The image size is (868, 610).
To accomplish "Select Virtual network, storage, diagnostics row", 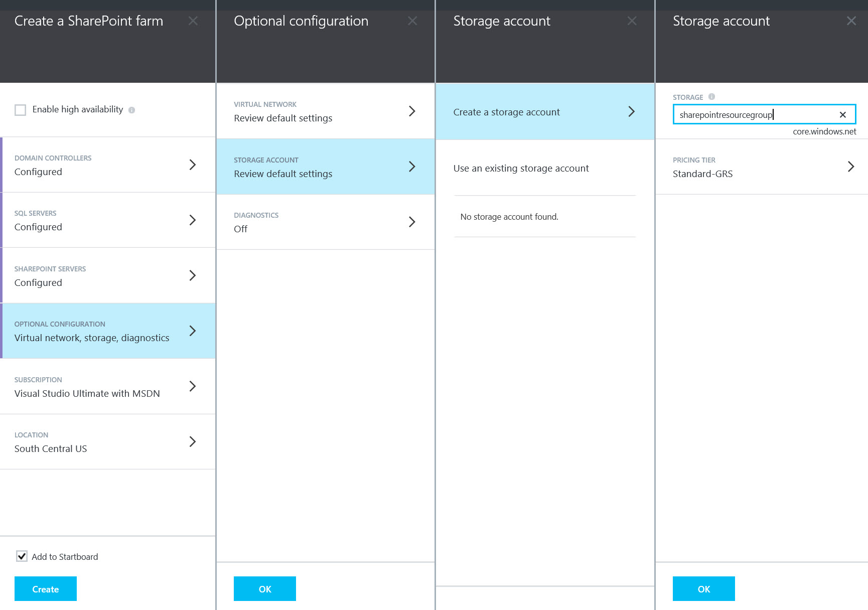I will pos(108,331).
